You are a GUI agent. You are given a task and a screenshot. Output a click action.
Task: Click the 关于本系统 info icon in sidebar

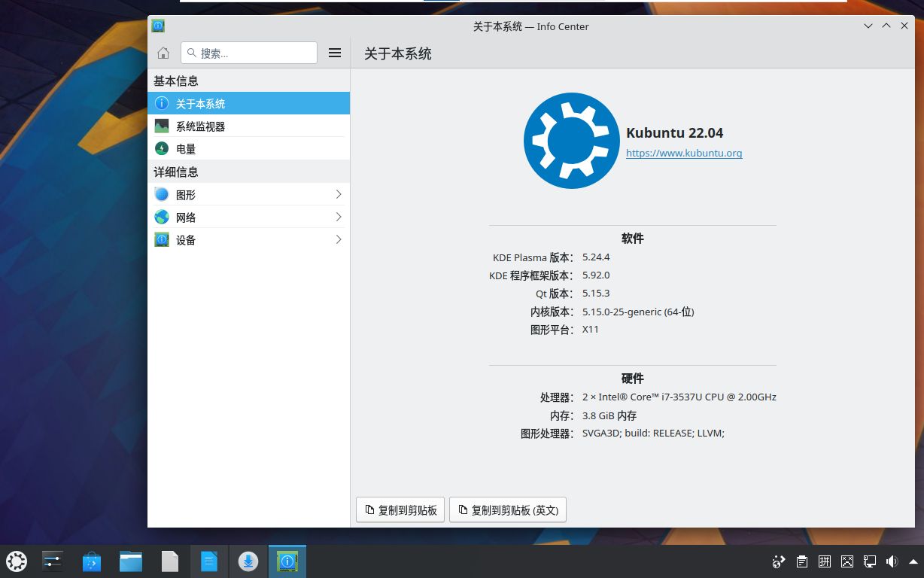coord(162,103)
